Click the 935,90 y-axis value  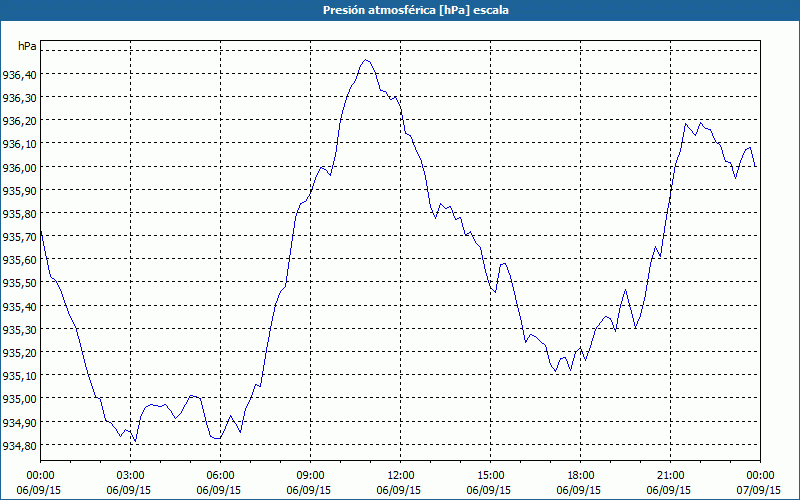tap(19, 191)
